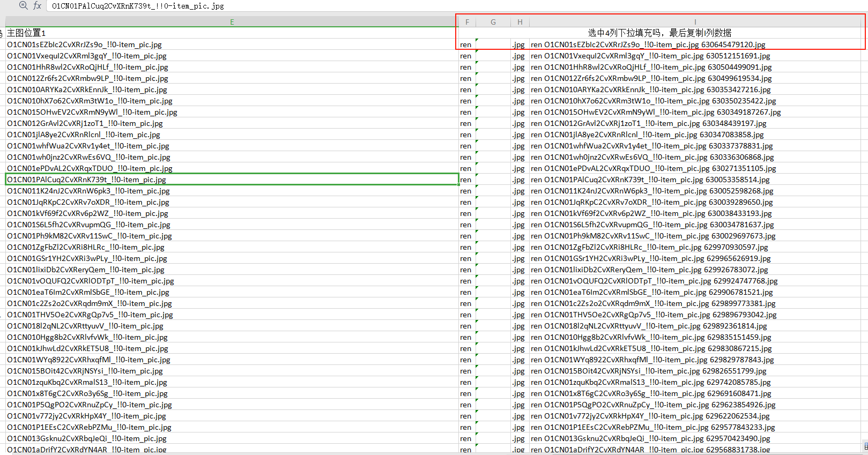Select column I cell ending '629970930597.jpg'
The width and height of the screenshot is (868, 455).
(x=695, y=247)
